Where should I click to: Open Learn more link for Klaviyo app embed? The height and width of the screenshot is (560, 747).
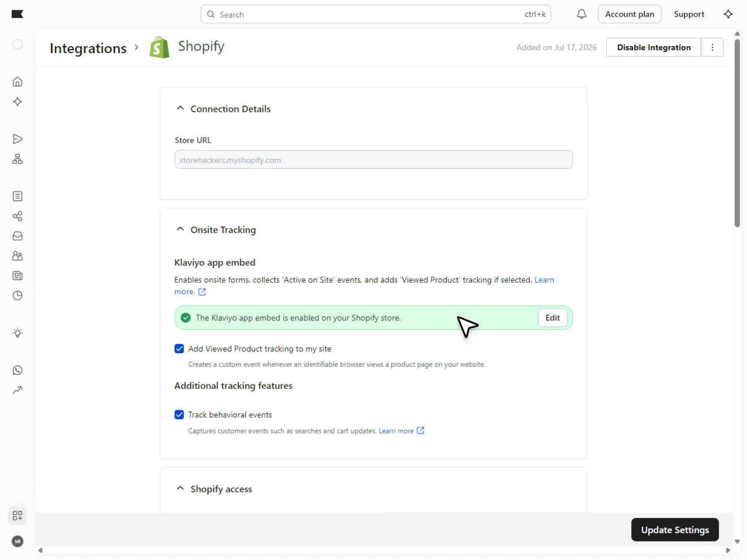point(544,280)
